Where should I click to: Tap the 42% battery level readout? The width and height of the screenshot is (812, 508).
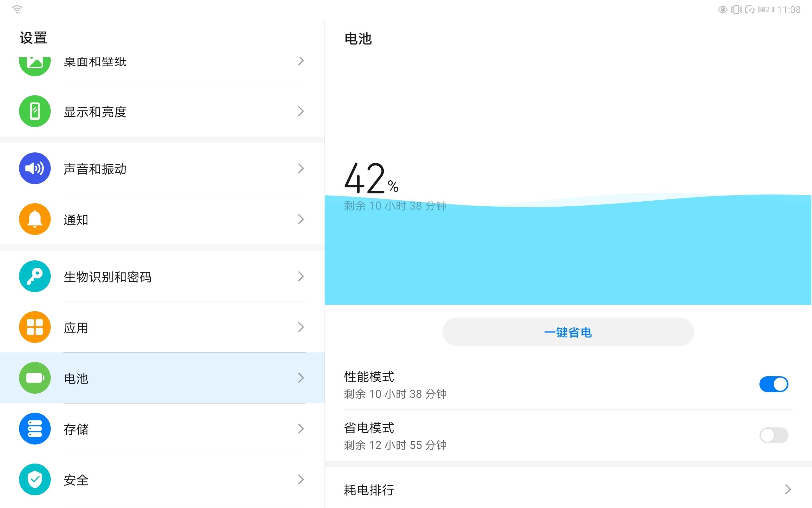click(x=371, y=178)
